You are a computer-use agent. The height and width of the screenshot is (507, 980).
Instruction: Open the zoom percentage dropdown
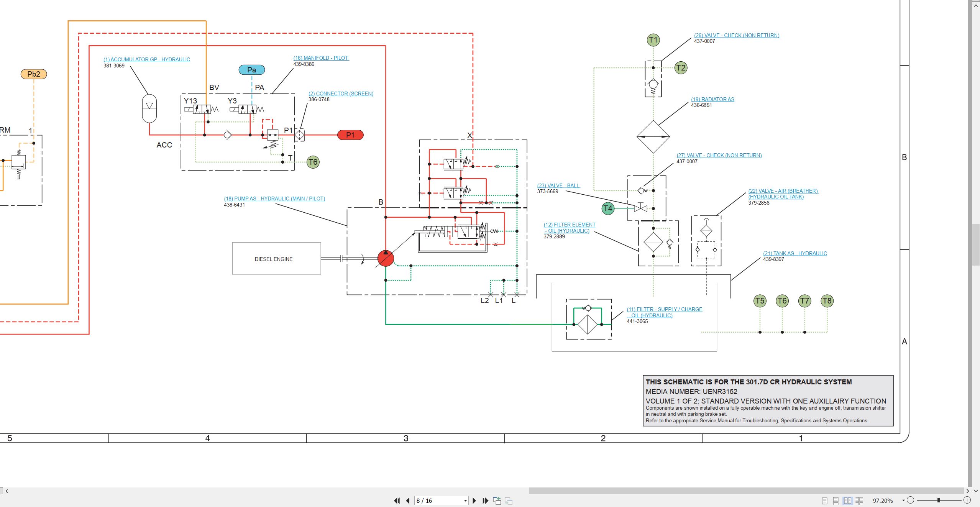pyautogui.click(x=903, y=500)
